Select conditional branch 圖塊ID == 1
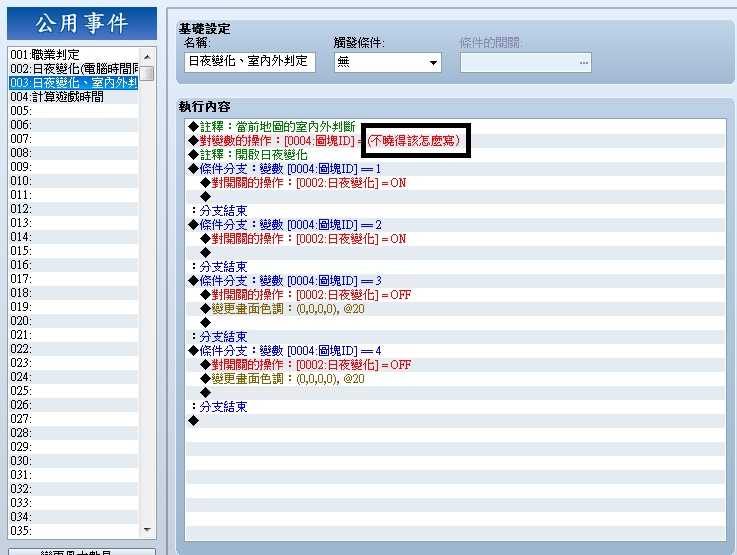 (455, 169)
